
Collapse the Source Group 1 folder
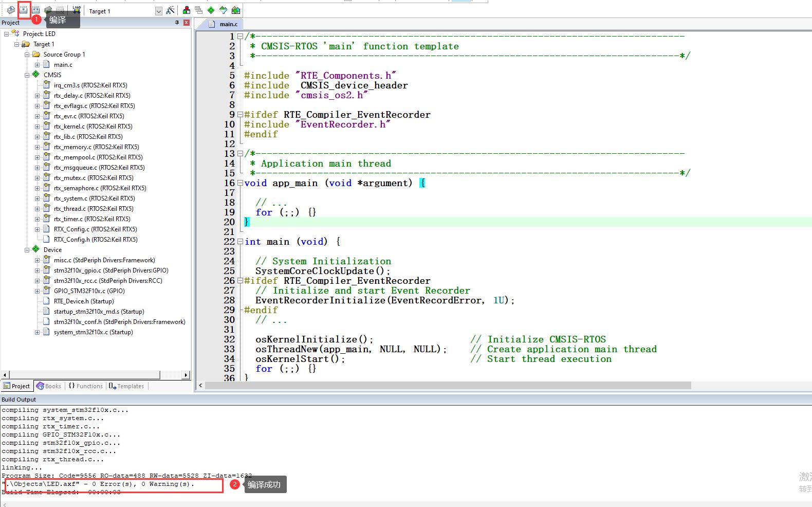coord(27,55)
